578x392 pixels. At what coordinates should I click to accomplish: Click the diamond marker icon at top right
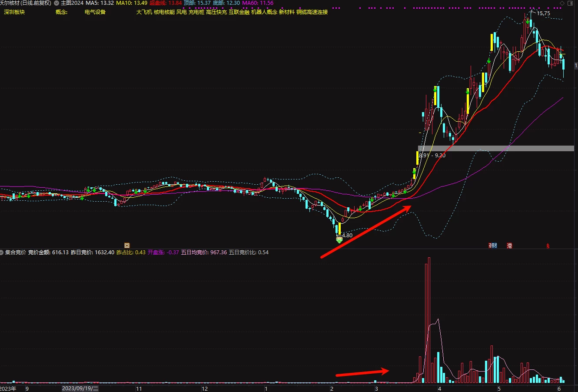(x=562, y=3)
